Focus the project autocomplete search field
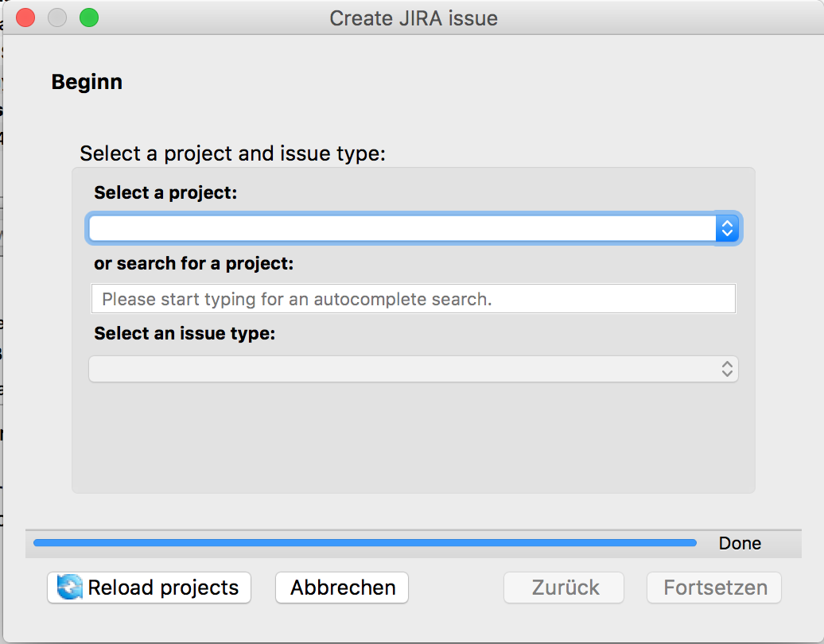Viewport: 824px width, 644px height. coord(414,299)
